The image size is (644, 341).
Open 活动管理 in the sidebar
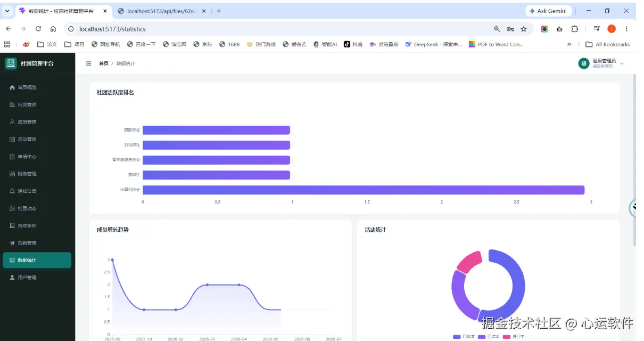pyautogui.click(x=37, y=139)
